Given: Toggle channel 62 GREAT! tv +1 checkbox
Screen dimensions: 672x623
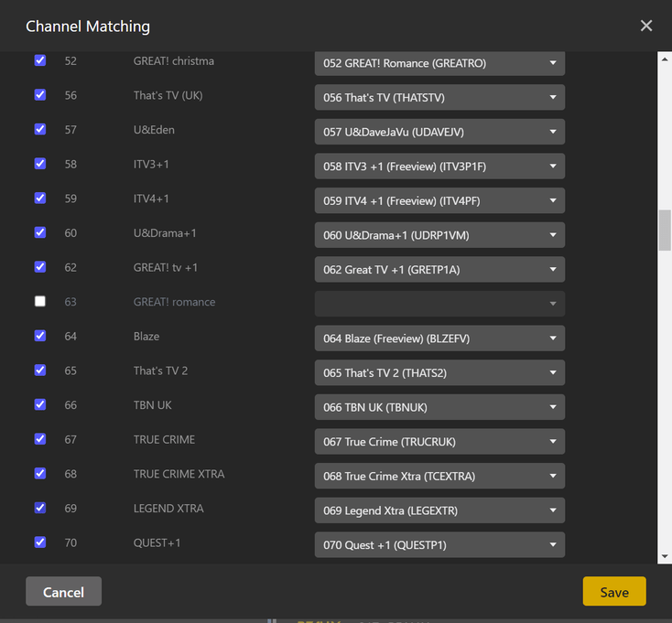Looking at the screenshot, I should 40,267.
